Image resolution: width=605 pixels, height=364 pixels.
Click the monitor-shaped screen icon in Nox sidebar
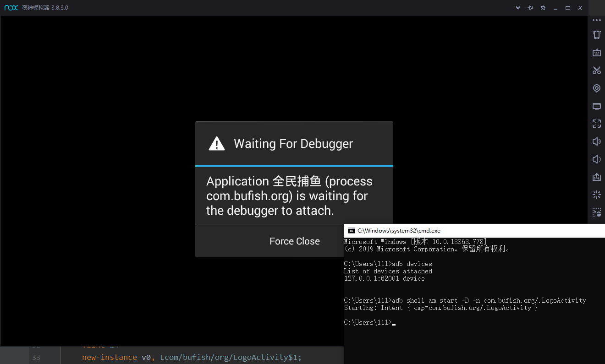tap(596, 106)
